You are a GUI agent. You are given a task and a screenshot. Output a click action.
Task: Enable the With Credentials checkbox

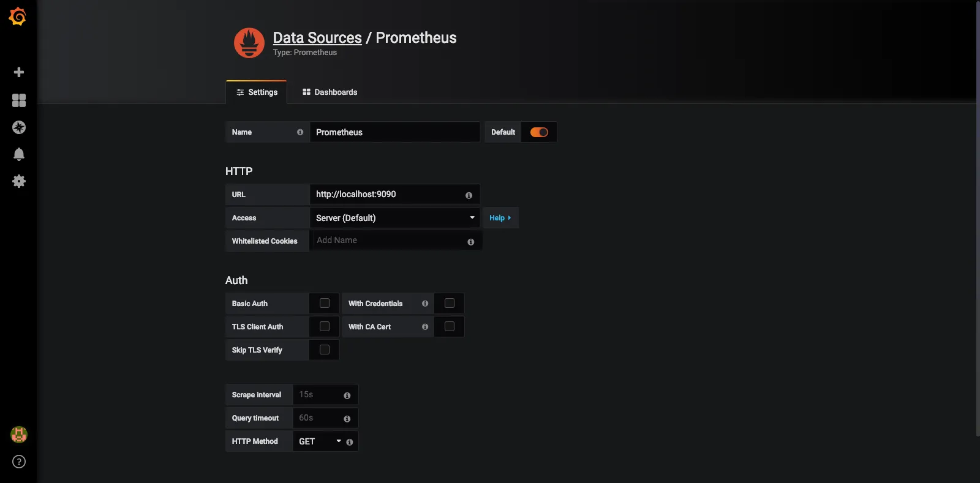click(x=449, y=303)
